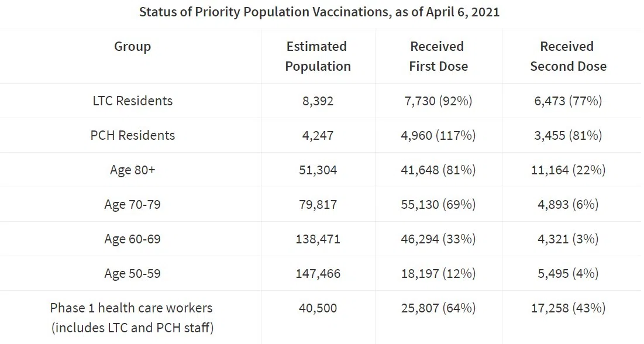Click the Age 80+ row label
This screenshot has width=644, height=344.
(132, 170)
